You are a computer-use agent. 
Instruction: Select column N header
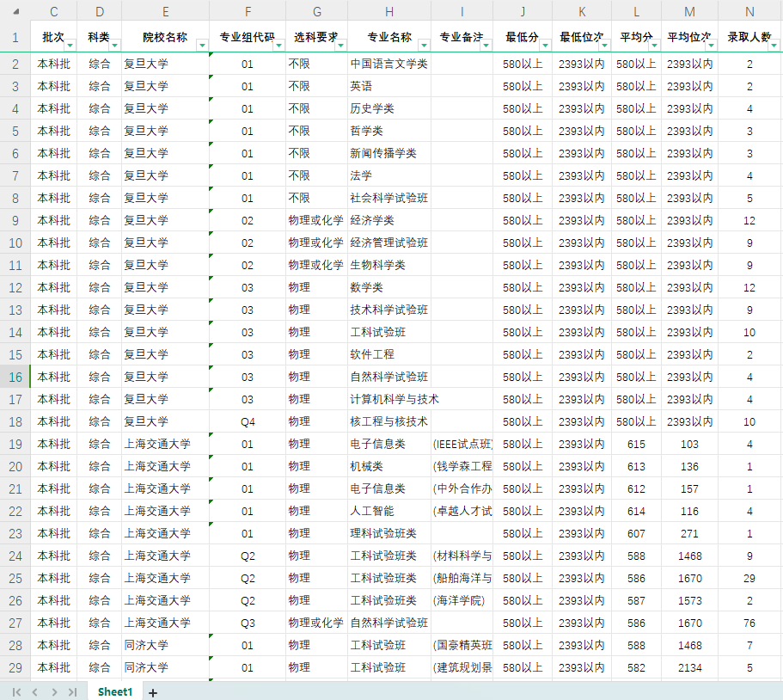pos(749,11)
